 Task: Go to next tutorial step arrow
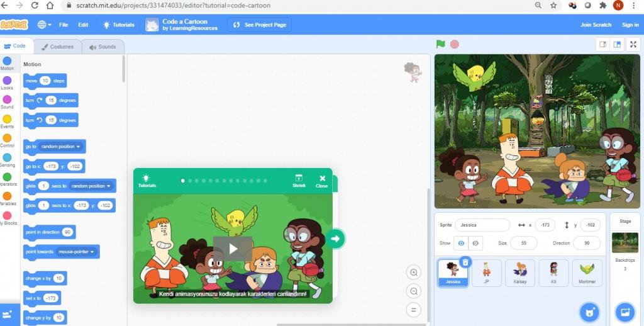[x=336, y=239]
